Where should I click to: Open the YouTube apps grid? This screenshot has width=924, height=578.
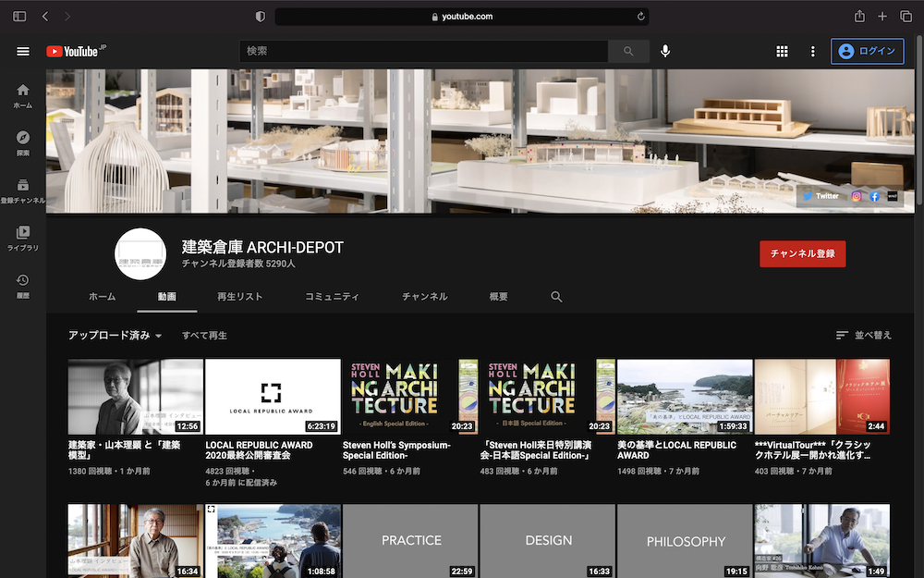[x=782, y=51]
